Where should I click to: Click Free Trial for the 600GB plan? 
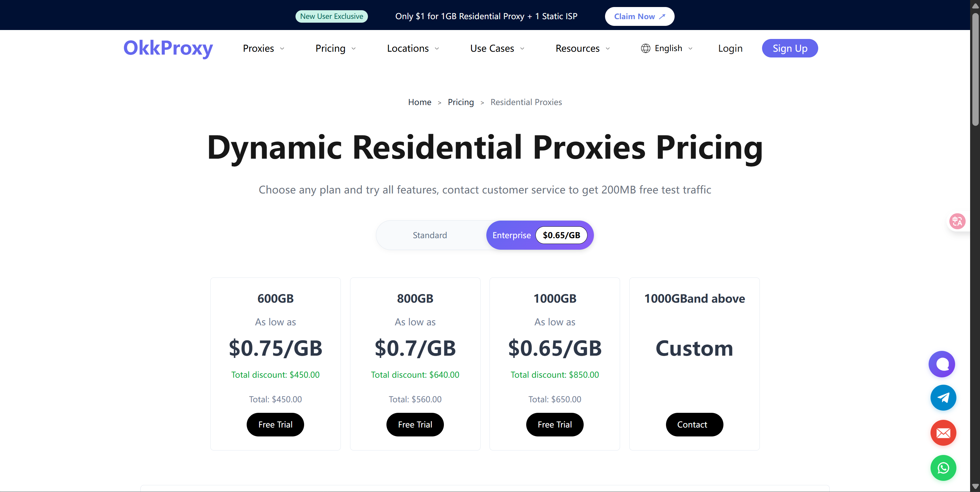pos(275,424)
